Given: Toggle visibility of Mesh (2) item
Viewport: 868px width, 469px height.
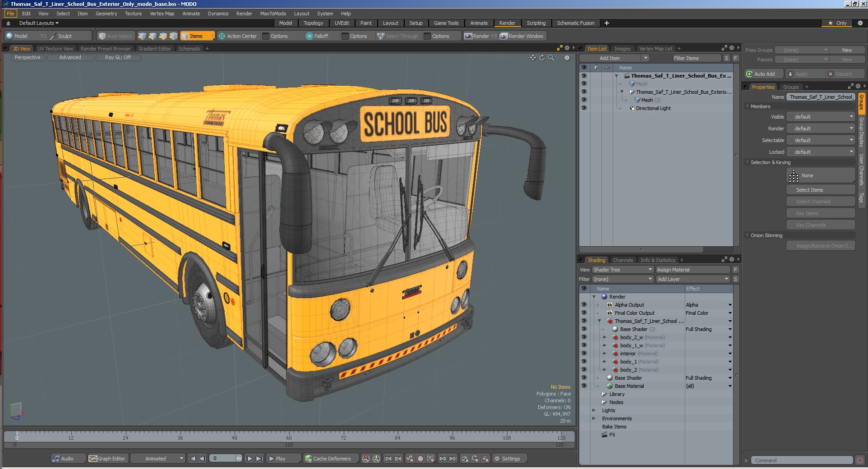Looking at the screenshot, I should 584,100.
